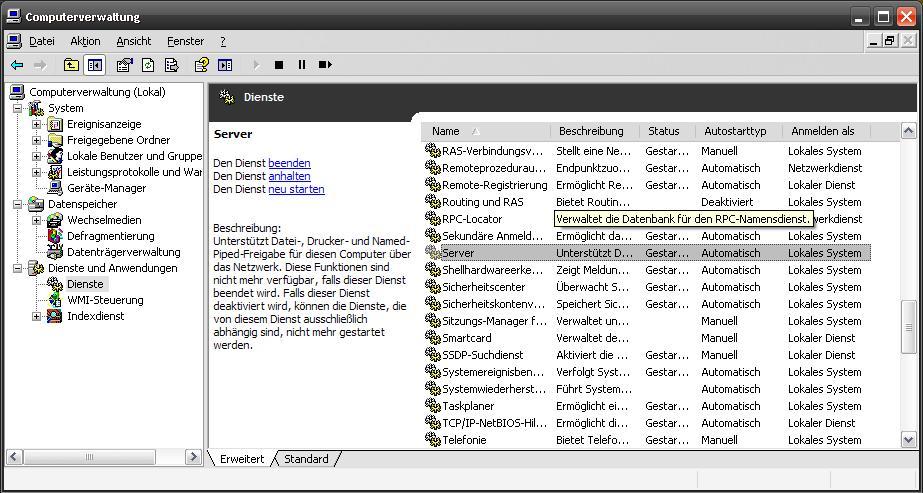Image resolution: width=923 pixels, height=493 pixels.
Task: Sort by the Autostarttyp column header
Action: [739, 131]
